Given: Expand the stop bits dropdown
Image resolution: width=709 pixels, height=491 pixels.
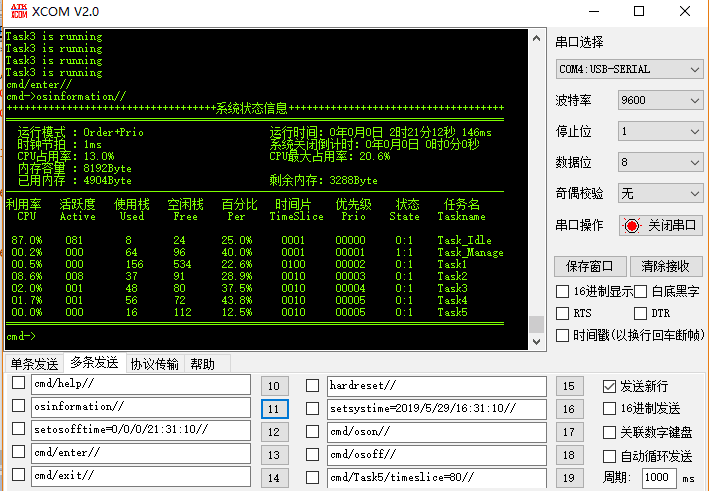Looking at the screenshot, I should click(661, 132).
